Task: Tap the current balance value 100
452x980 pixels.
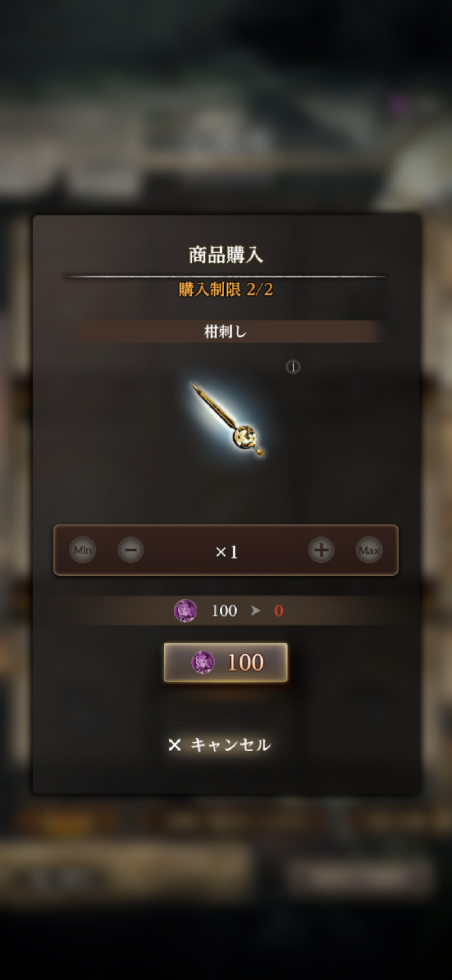Action: 224,611
